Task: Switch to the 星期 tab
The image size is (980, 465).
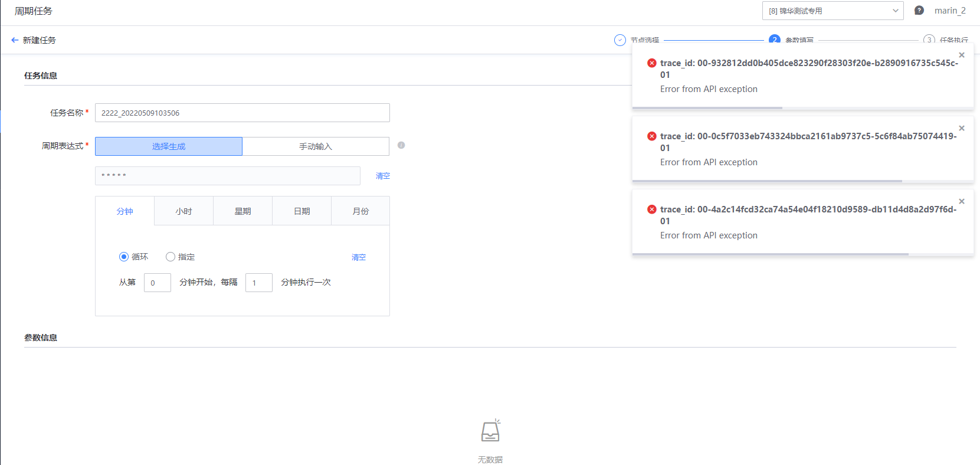Action: pos(242,211)
